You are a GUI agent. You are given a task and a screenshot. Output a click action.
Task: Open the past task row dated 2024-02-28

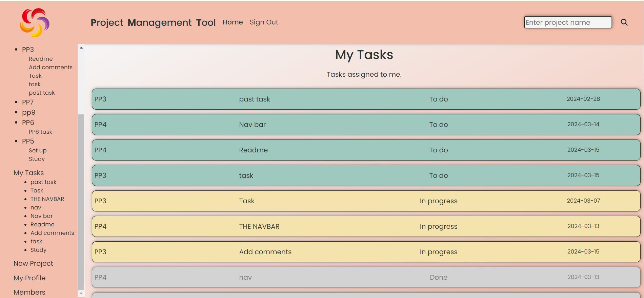tap(366, 99)
